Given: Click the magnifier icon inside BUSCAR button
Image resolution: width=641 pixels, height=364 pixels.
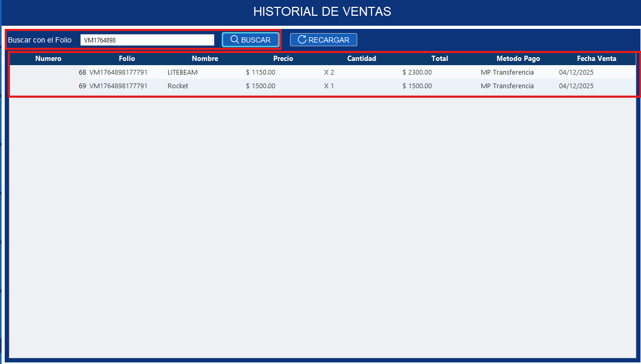Looking at the screenshot, I should click(235, 39).
